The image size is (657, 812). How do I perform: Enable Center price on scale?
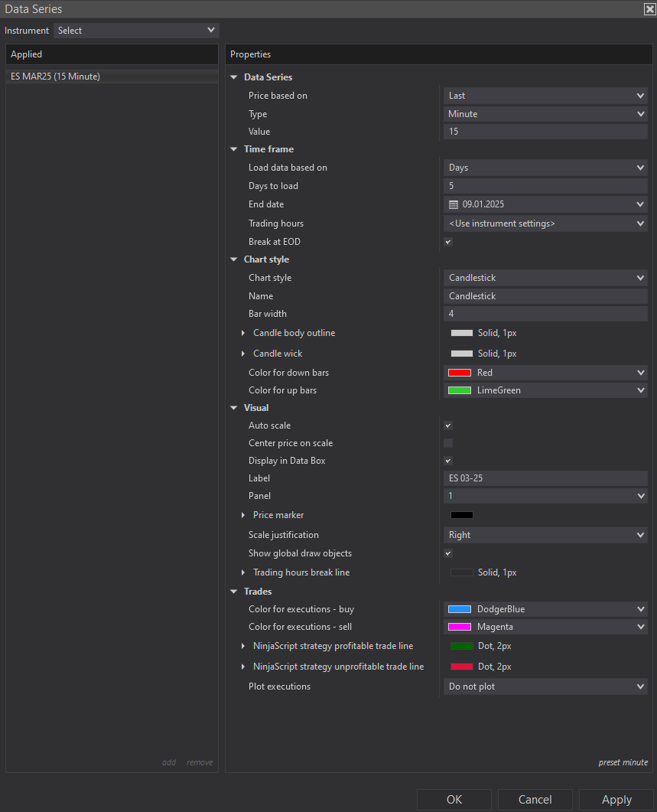(x=448, y=443)
